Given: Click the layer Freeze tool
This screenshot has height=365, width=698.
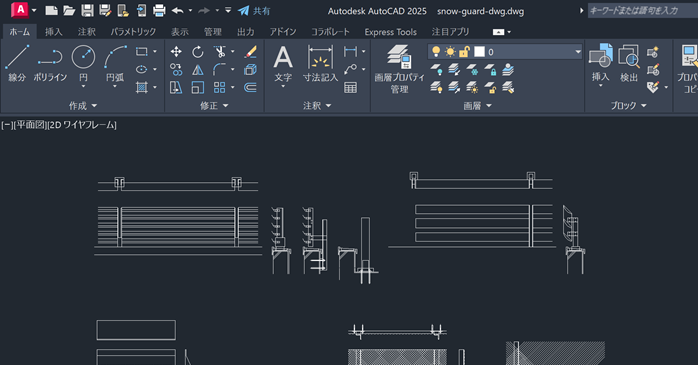Looking at the screenshot, I should (x=472, y=69).
